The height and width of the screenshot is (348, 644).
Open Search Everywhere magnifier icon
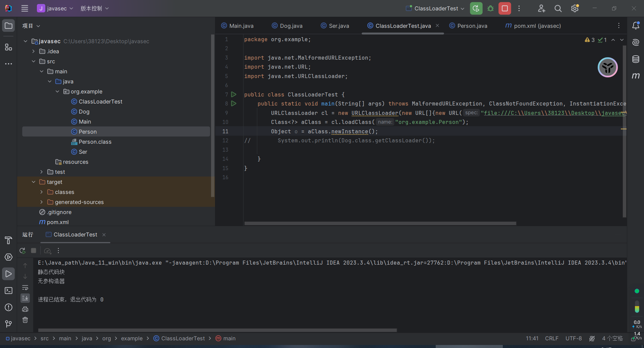point(558,8)
